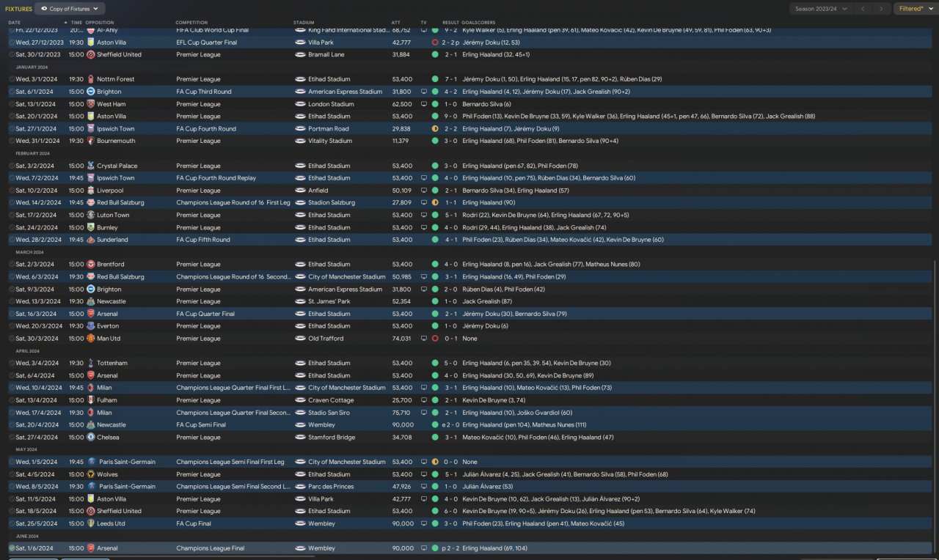Open the Milan link on 10/4/2024
Image resolution: width=939 pixels, height=560 pixels.
[x=104, y=388]
